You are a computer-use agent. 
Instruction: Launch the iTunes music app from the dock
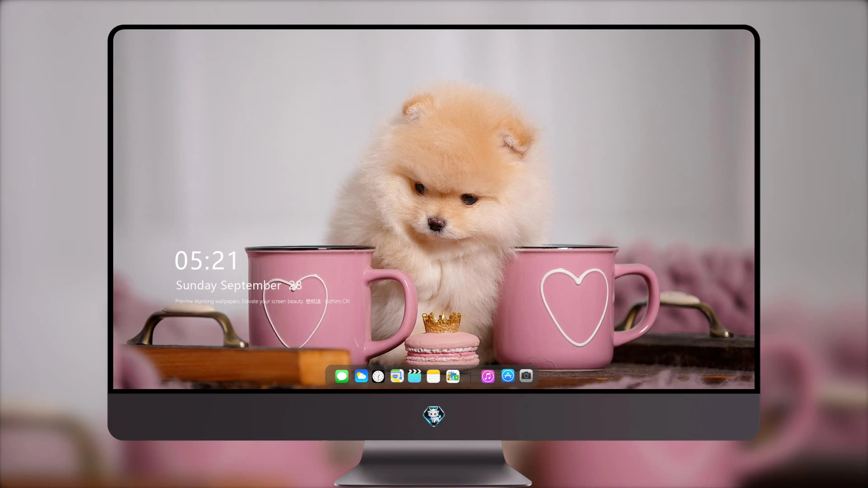488,376
